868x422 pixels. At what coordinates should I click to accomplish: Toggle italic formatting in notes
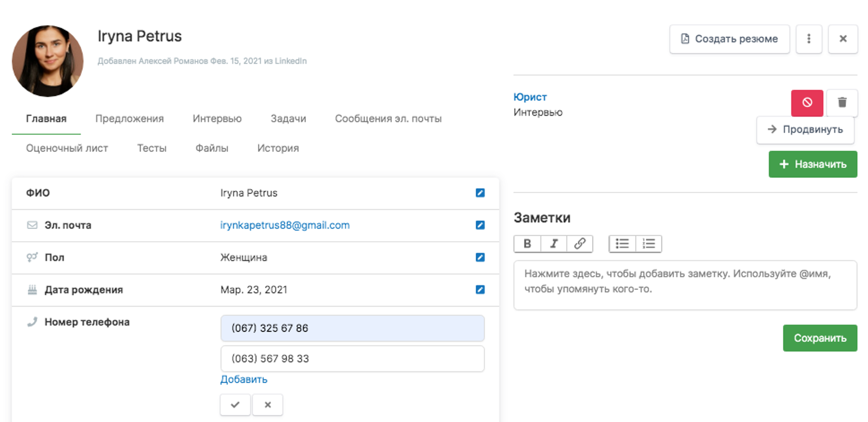[553, 244]
